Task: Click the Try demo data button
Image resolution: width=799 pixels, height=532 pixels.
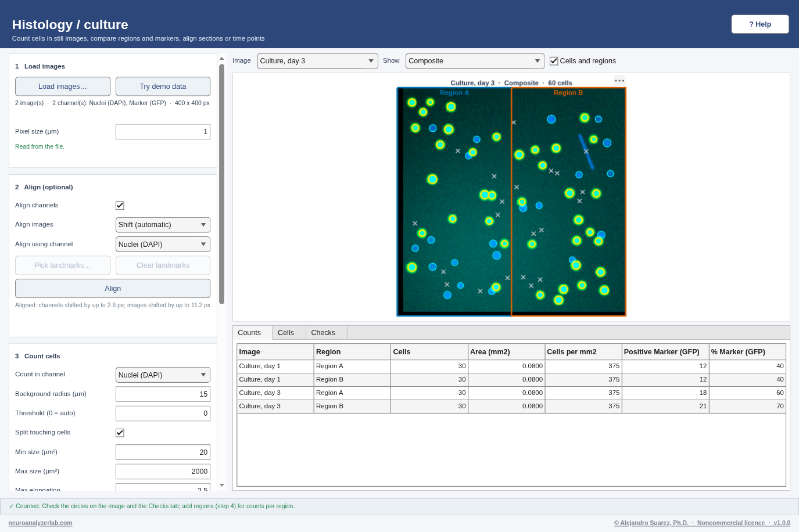Action: click(163, 87)
